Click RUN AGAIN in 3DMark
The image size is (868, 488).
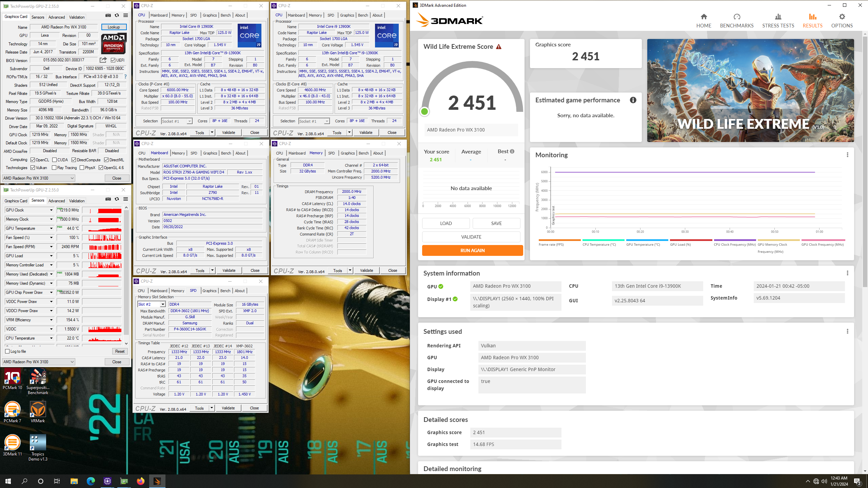tap(472, 250)
